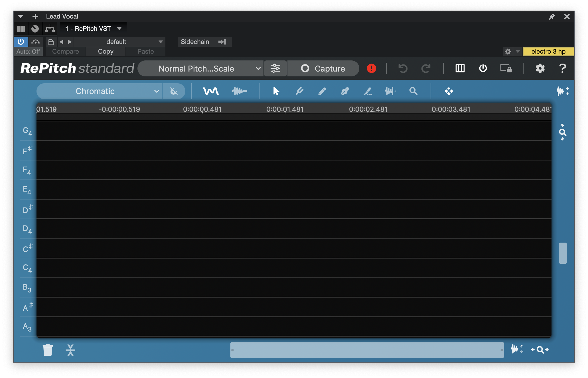The height and width of the screenshot is (378, 588).
Task: Select the pencil draw tool
Action: coord(322,91)
